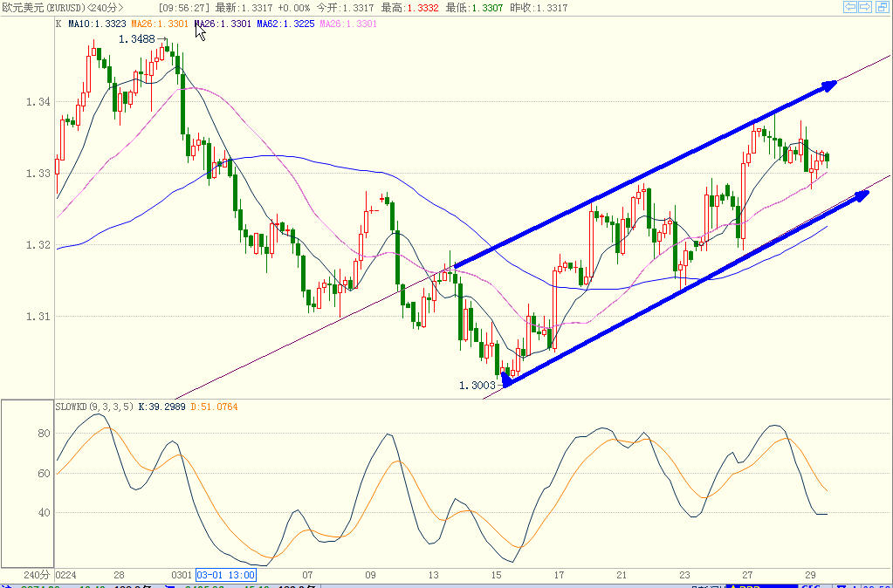The image size is (893, 588).
Task: Click the 1.31 price axis label
Action: (x=38, y=316)
